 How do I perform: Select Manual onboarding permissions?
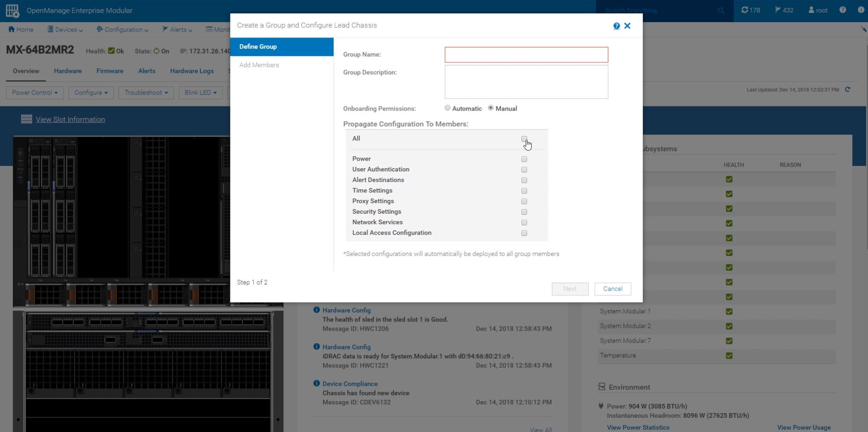pos(490,108)
